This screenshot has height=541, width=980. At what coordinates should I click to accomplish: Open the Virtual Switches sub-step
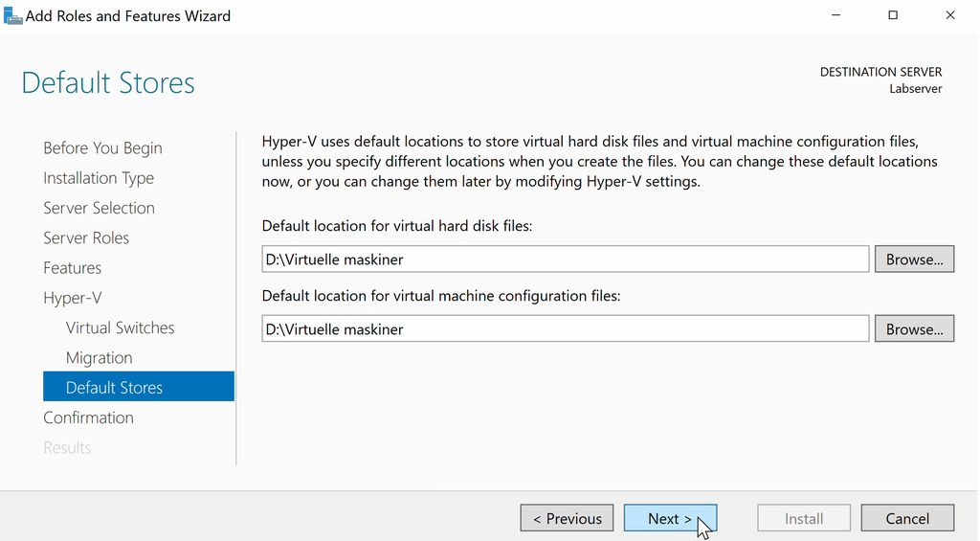pyautogui.click(x=120, y=327)
